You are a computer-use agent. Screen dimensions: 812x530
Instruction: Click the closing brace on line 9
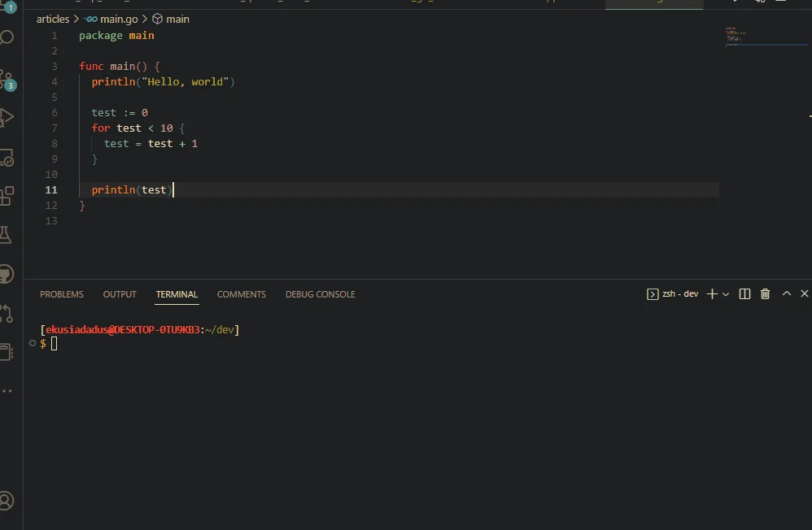[94, 159]
